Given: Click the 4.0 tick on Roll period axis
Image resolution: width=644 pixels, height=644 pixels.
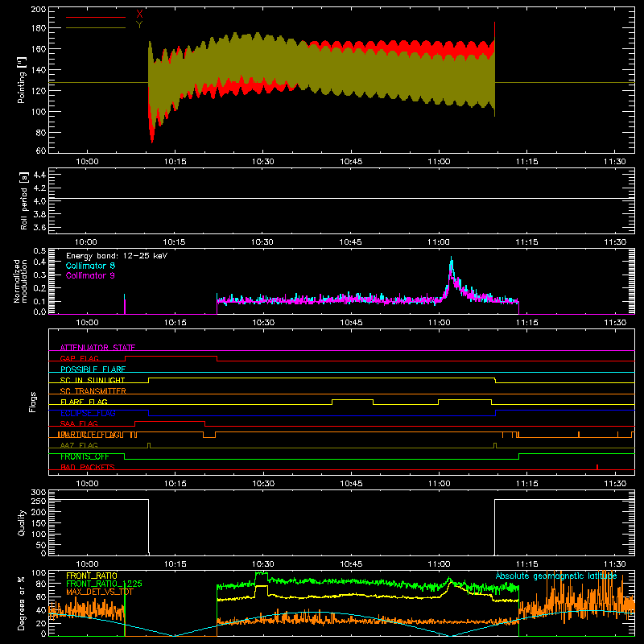Looking at the screenshot, I should [39, 201].
